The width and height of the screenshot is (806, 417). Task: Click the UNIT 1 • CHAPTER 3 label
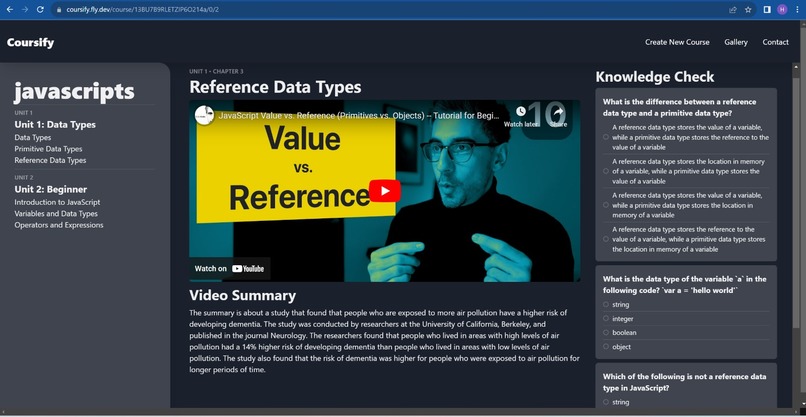point(216,71)
